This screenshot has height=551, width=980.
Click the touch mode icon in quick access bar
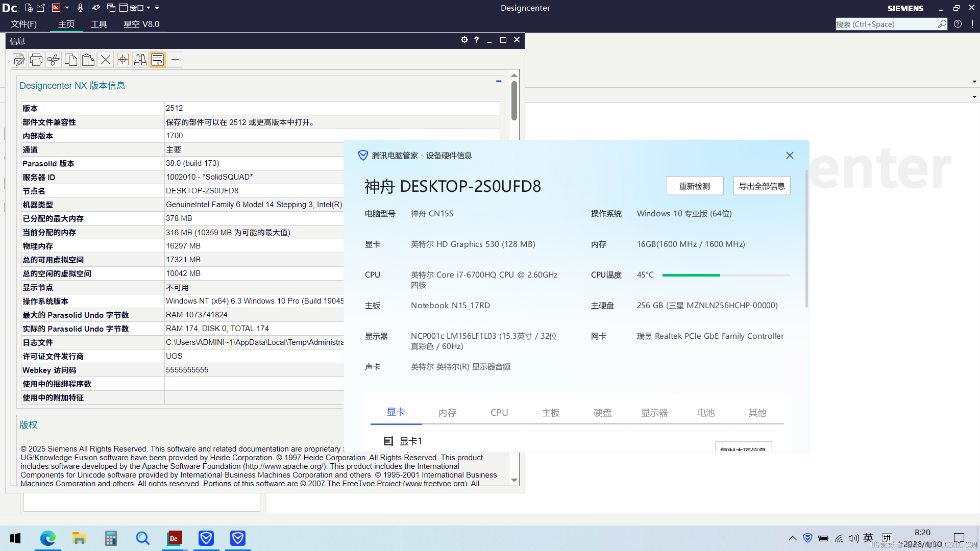coord(96,8)
